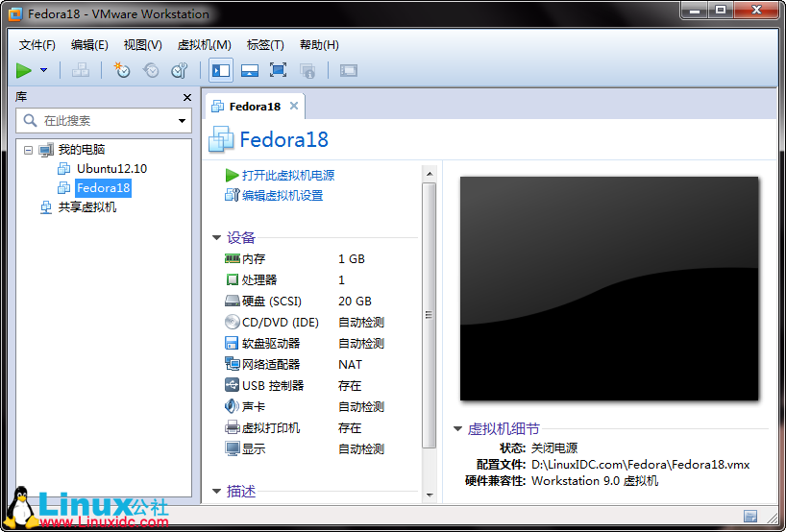Viewport: 786px width, 532px height.
Task: Click the 显示 display device icon
Action: (x=233, y=448)
